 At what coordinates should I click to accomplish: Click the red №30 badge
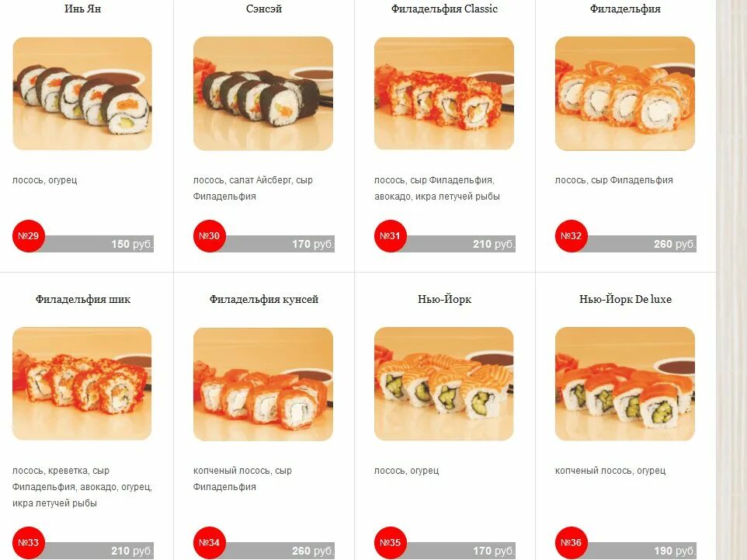tap(209, 236)
